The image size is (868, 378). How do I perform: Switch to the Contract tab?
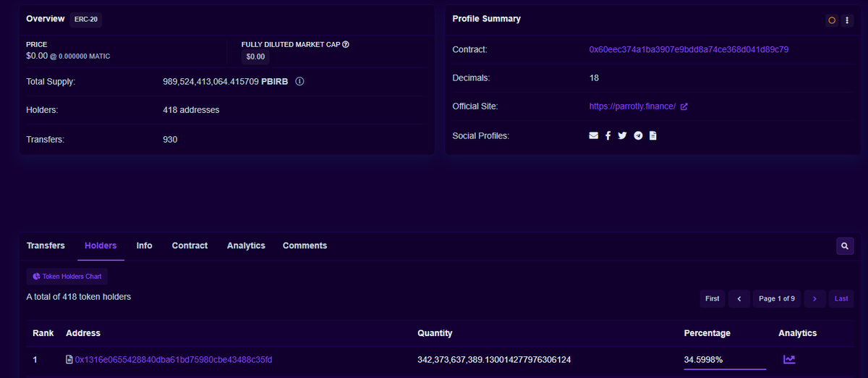(190, 245)
